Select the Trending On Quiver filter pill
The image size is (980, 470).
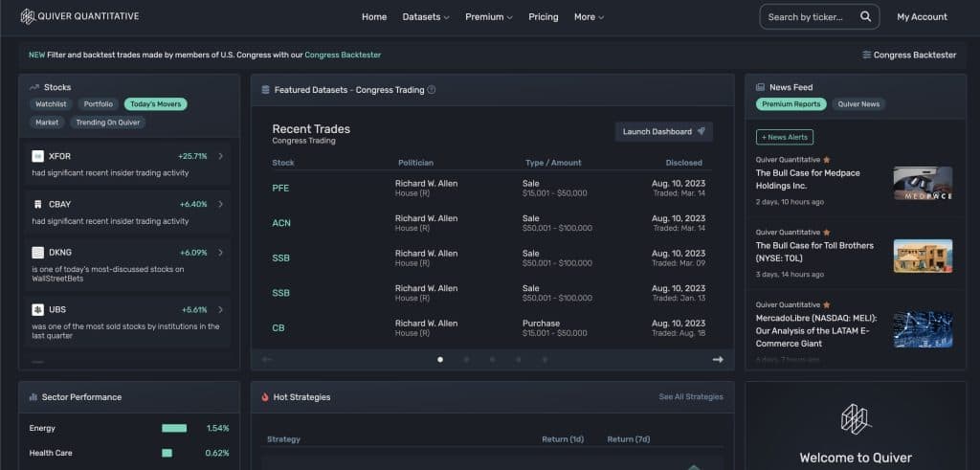click(108, 123)
